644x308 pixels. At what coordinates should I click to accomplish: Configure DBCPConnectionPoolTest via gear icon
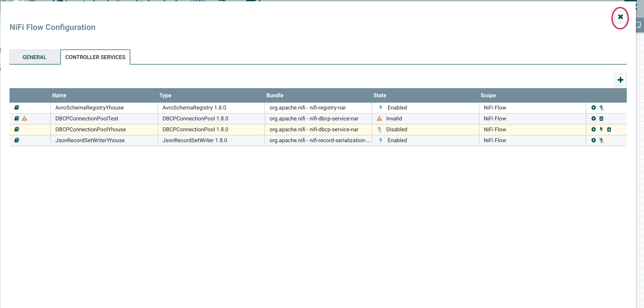click(593, 118)
